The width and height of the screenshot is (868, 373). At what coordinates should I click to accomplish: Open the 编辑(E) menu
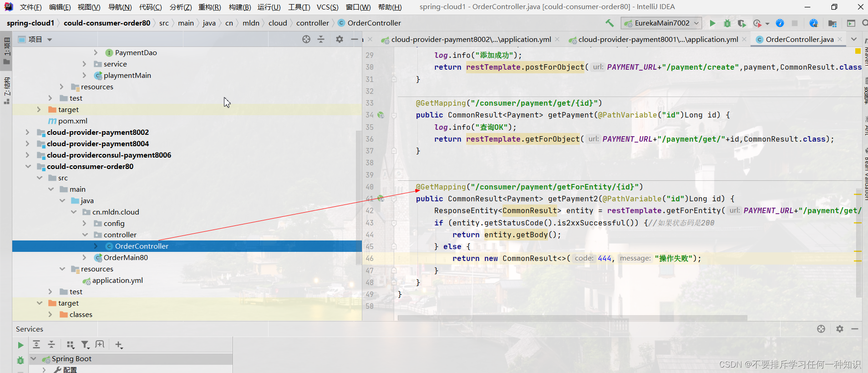coord(60,7)
